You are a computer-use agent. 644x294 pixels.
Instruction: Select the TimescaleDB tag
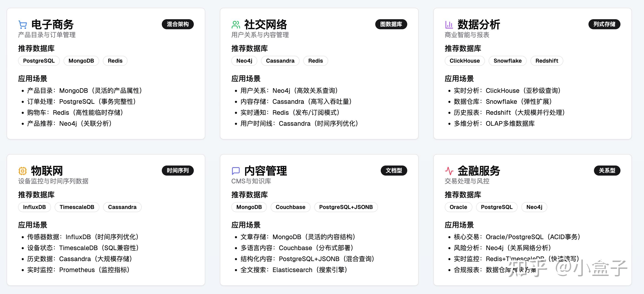[x=77, y=207]
